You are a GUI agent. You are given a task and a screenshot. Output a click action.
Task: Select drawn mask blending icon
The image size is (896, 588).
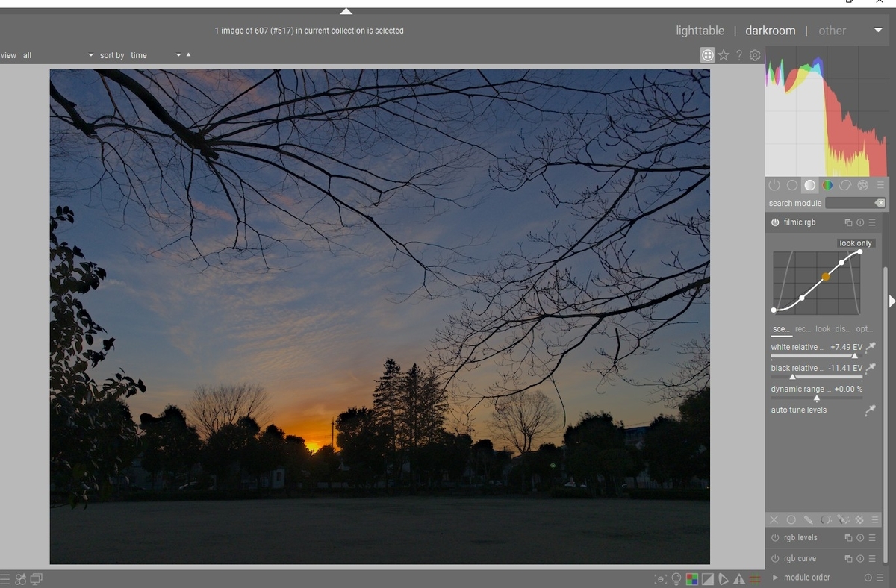(809, 519)
